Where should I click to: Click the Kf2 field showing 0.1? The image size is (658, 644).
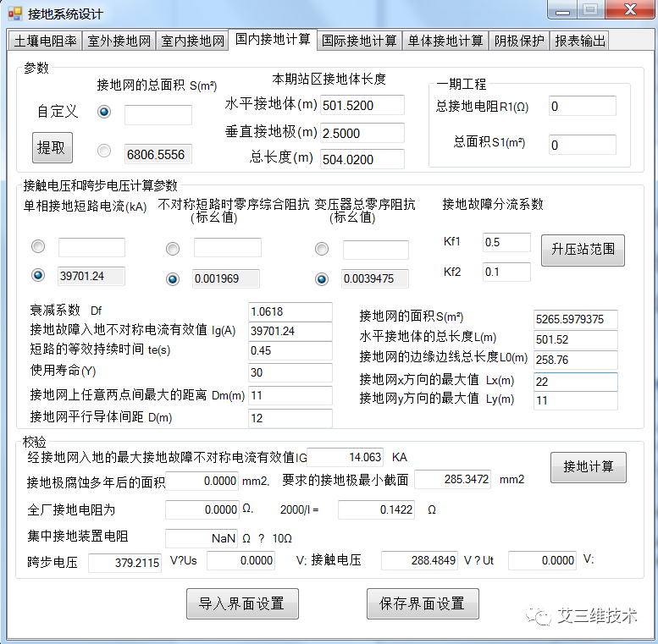click(x=506, y=272)
